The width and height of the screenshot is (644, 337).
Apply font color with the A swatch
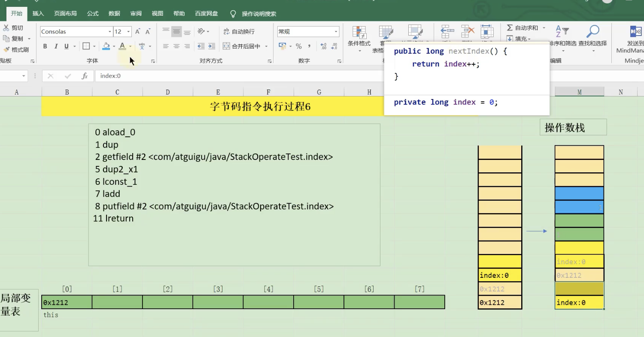(x=122, y=46)
